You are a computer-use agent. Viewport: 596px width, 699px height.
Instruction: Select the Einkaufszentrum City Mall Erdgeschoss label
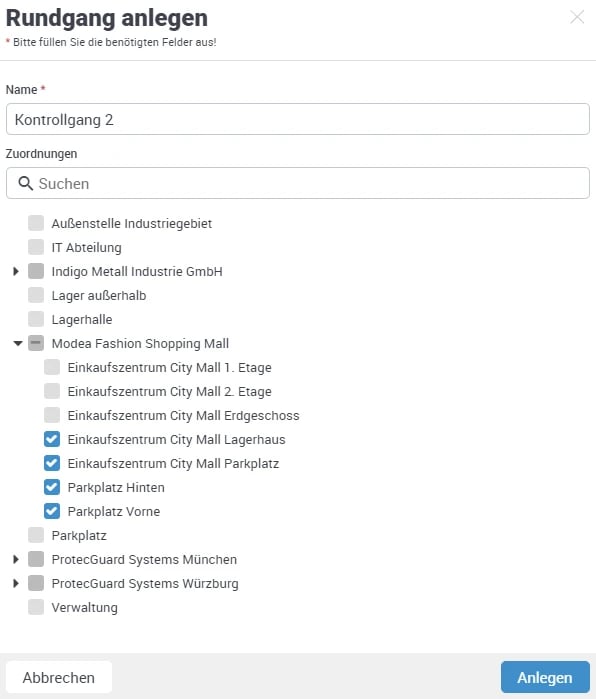183,415
